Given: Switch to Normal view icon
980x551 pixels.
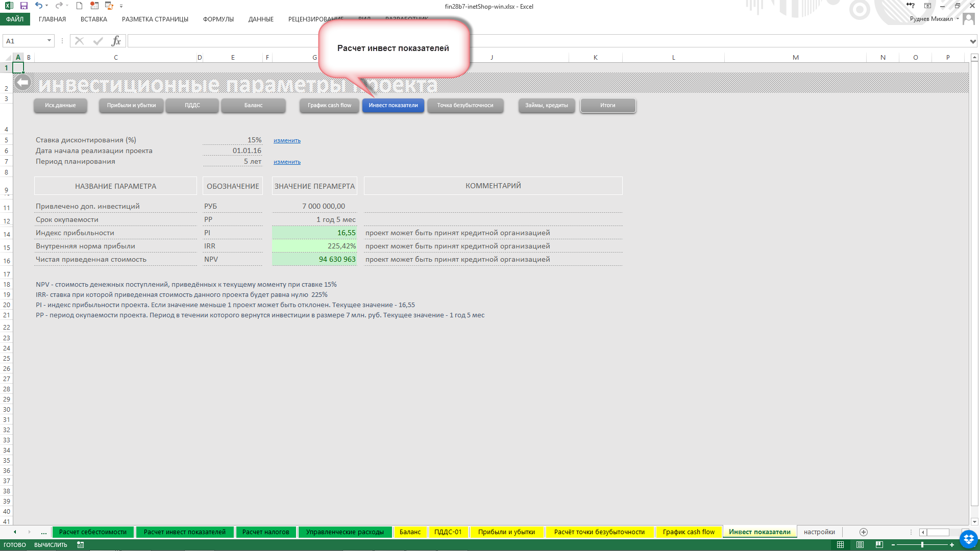Looking at the screenshot, I should pos(840,545).
